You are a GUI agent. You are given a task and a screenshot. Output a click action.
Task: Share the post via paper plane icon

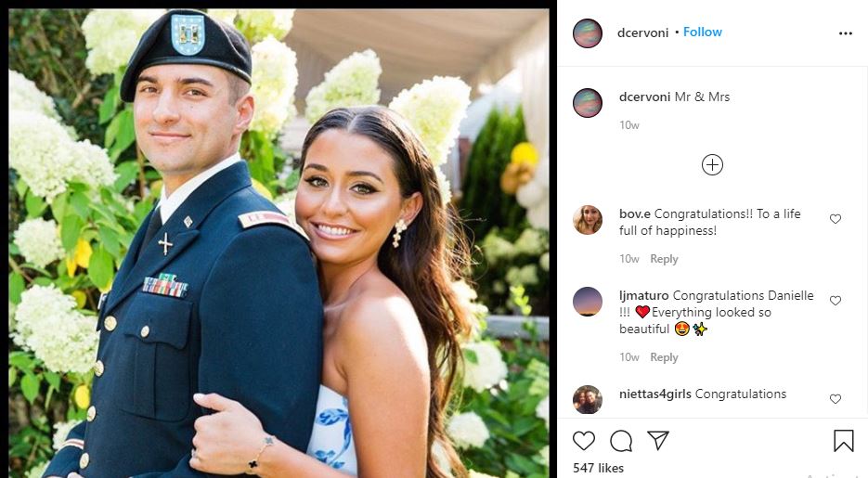coord(658,440)
